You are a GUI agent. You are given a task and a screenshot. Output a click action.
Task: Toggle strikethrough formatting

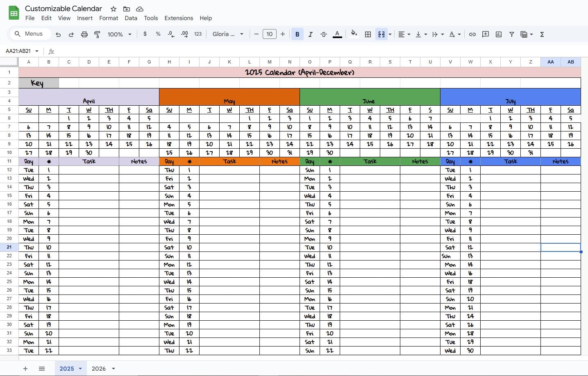[x=324, y=34]
